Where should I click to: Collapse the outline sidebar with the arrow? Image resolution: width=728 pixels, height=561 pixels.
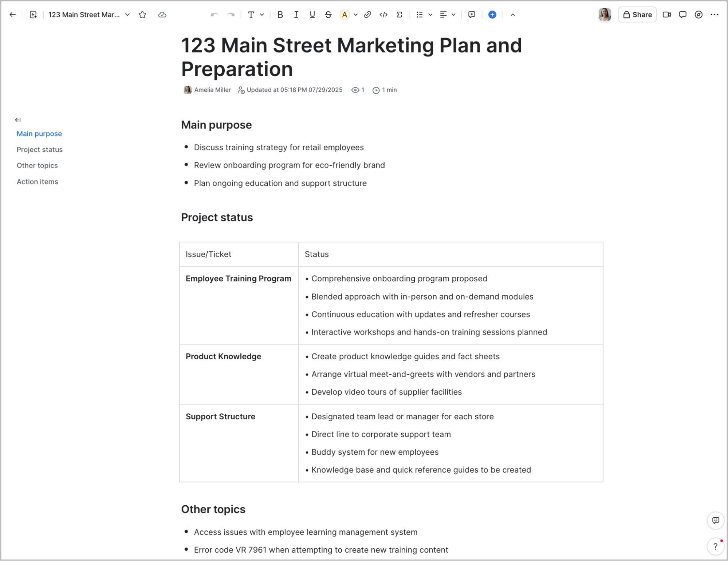(18, 120)
